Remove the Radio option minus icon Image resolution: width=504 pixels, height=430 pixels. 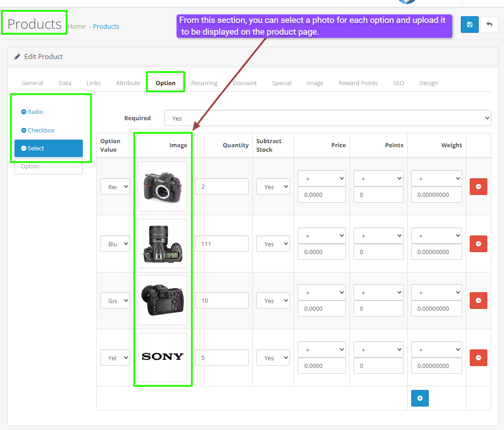[24, 112]
